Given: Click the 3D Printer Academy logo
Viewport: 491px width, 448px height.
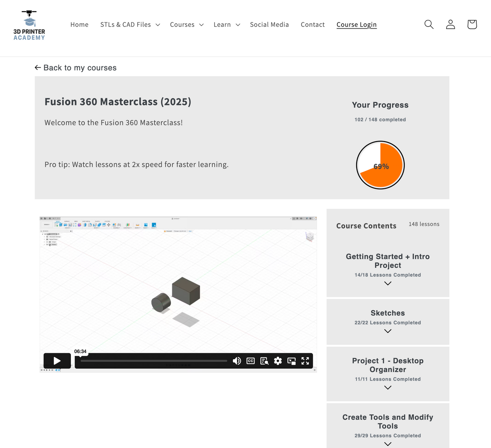Looking at the screenshot, I should tap(29, 24).
